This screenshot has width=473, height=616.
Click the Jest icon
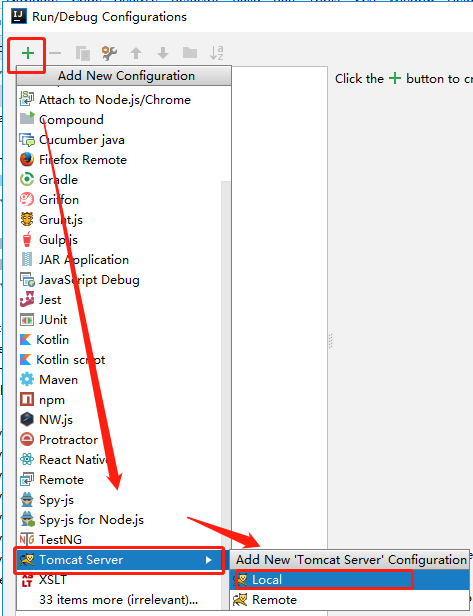coord(27,299)
